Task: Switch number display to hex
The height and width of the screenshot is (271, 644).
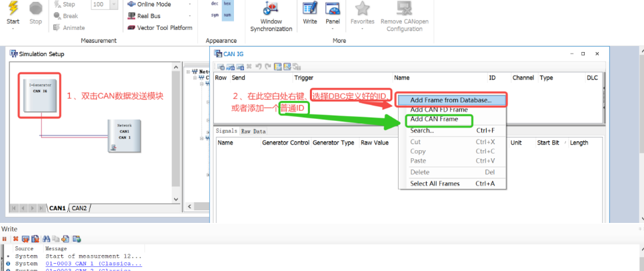Action: point(227,4)
